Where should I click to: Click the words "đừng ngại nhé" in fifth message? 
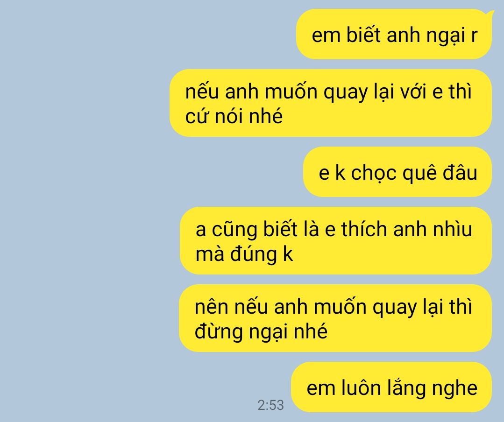pyautogui.click(x=261, y=332)
